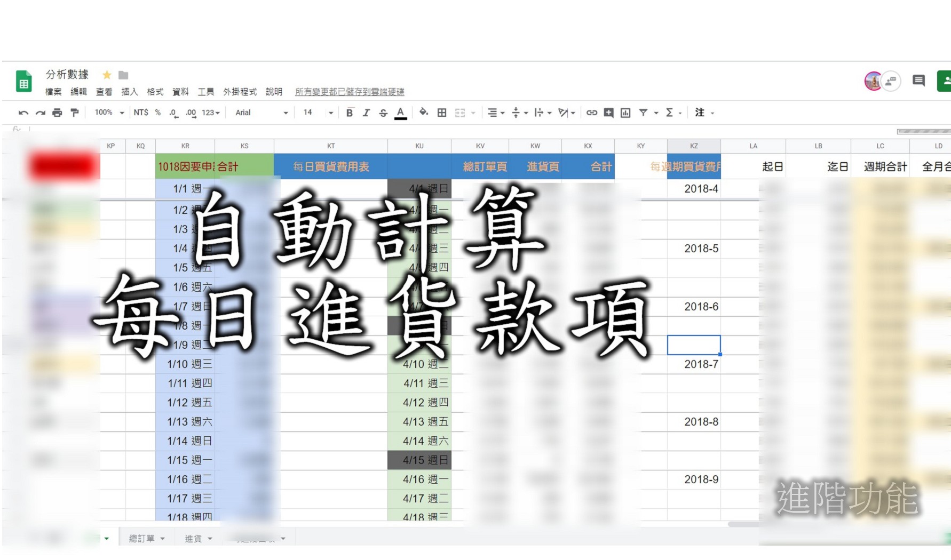Image resolution: width=951 pixels, height=560 pixels.
Task: Star the 分析數據 spreadsheet
Action: point(106,75)
